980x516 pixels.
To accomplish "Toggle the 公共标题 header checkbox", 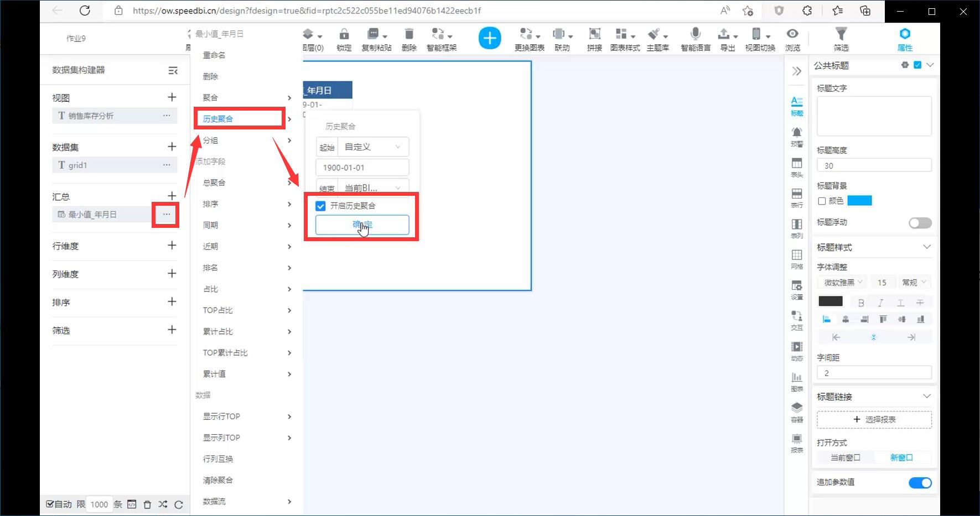I will pos(917,65).
